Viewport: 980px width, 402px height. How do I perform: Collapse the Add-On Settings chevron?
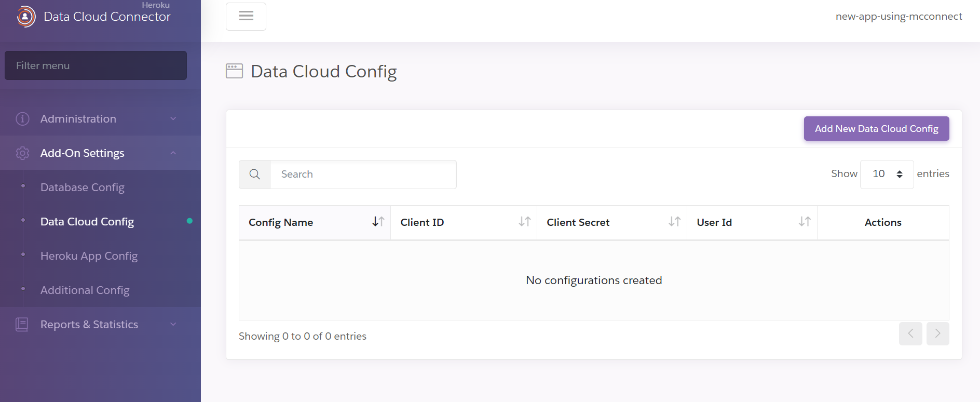pos(173,153)
